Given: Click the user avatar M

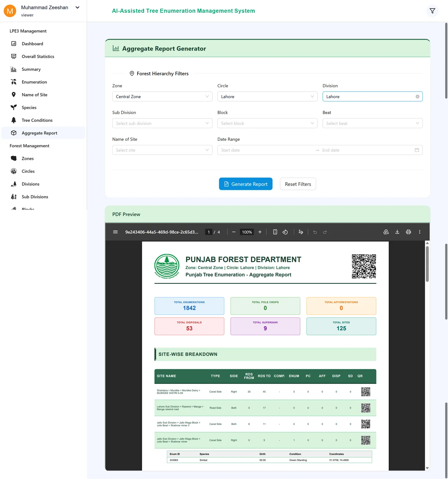Looking at the screenshot, I should 10,11.
